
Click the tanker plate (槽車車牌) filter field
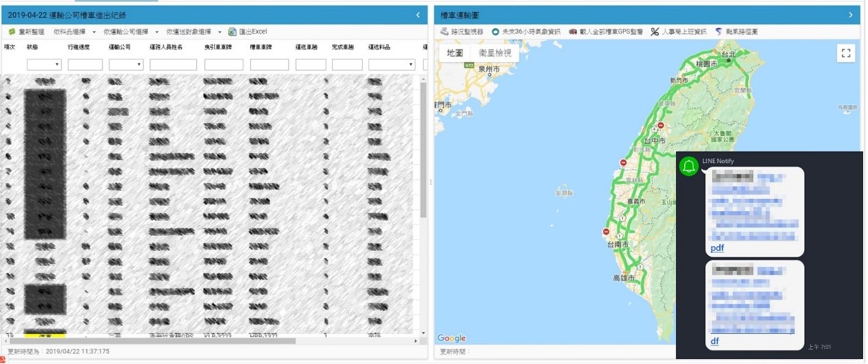pyautogui.click(x=269, y=65)
